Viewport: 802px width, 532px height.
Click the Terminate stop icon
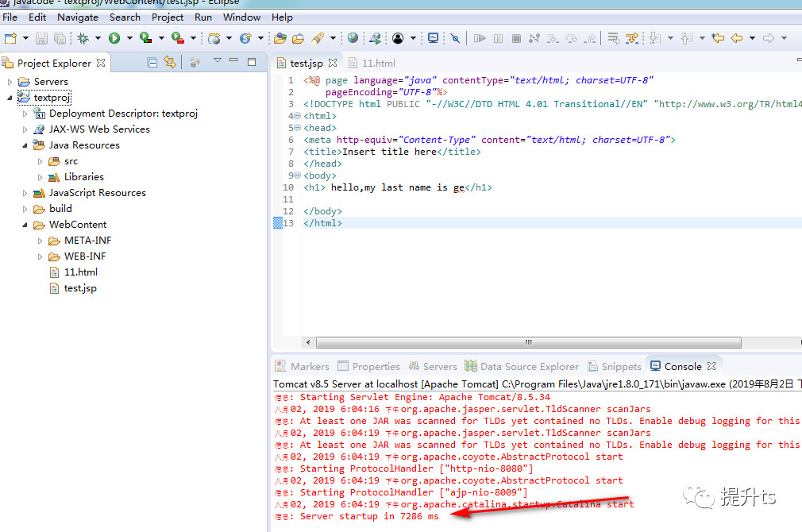click(517, 38)
